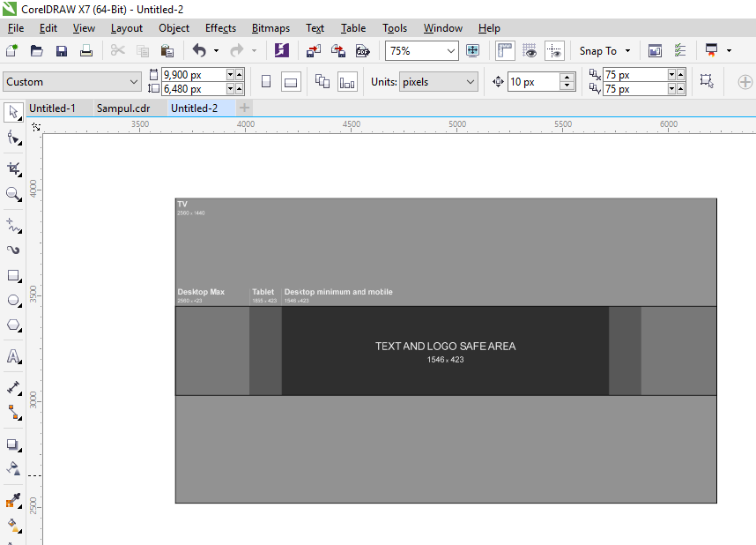The image size is (756, 545).
Task: Toggle rulers display
Action: [505, 50]
